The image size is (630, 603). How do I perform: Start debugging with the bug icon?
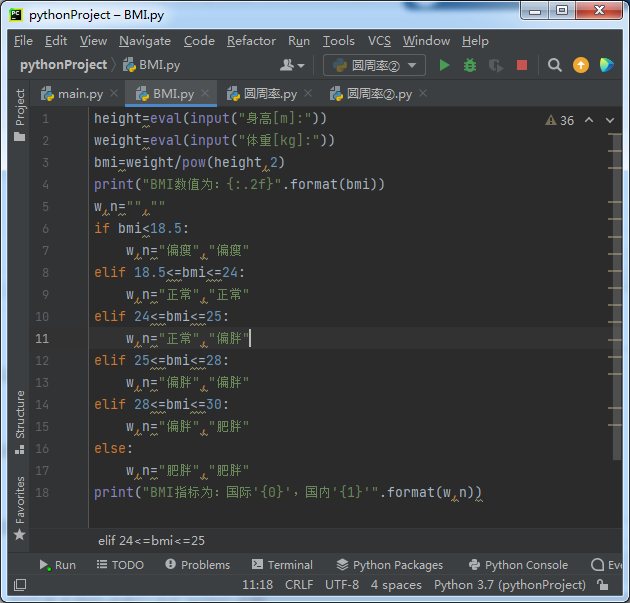coord(470,65)
